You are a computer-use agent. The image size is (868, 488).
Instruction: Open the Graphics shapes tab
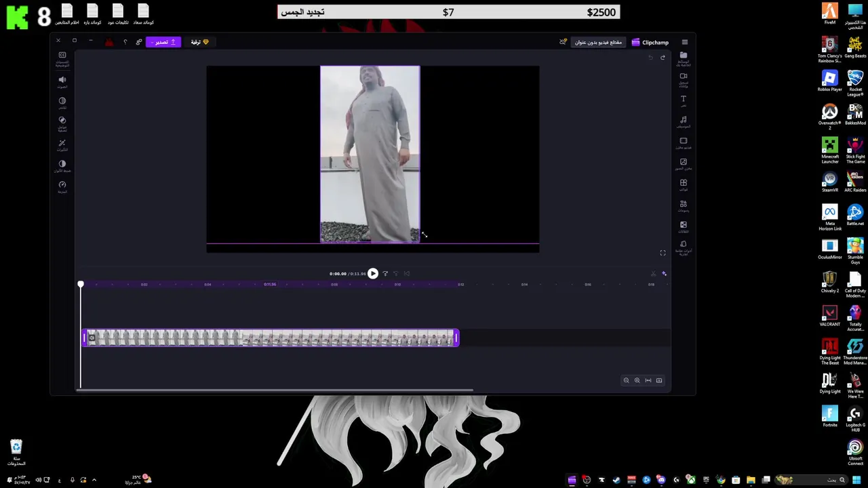click(683, 206)
